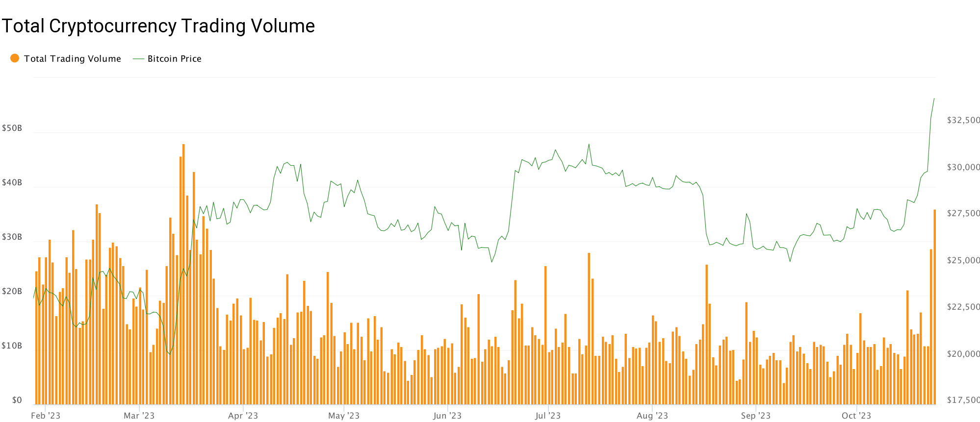Click the Total Cryptocurrency Trading Volume title

click(158, 26)
